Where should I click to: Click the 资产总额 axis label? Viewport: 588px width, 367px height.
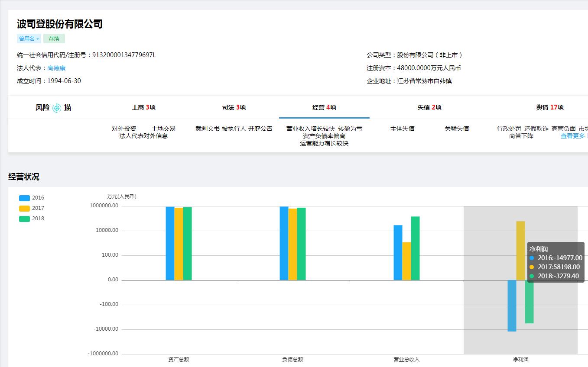point(179,360)
